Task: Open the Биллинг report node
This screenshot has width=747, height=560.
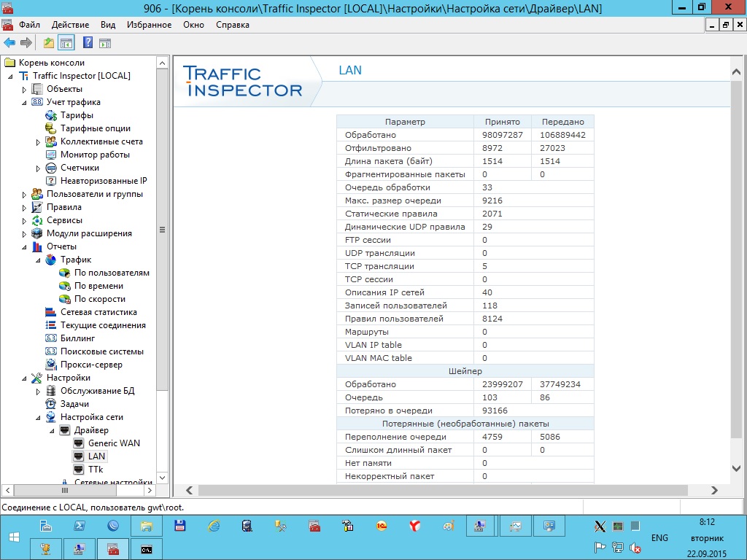Action: tap(77, 338)
